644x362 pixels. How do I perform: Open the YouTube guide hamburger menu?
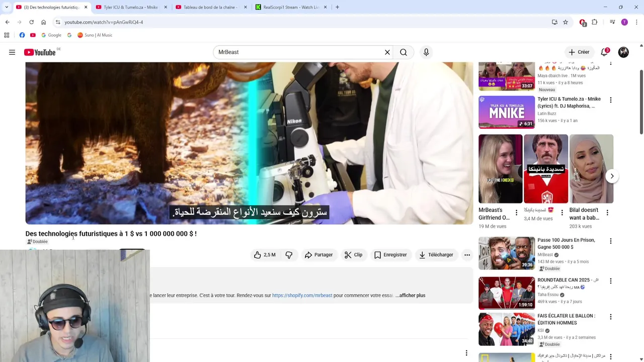(12, 52)
